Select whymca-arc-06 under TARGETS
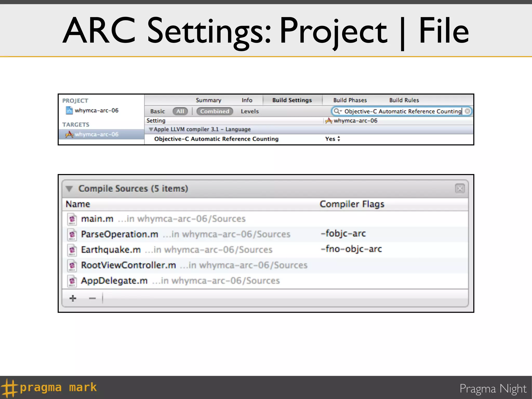Image resolution: width=532 pixels, height=399 pixels. (x=101, y=134)
